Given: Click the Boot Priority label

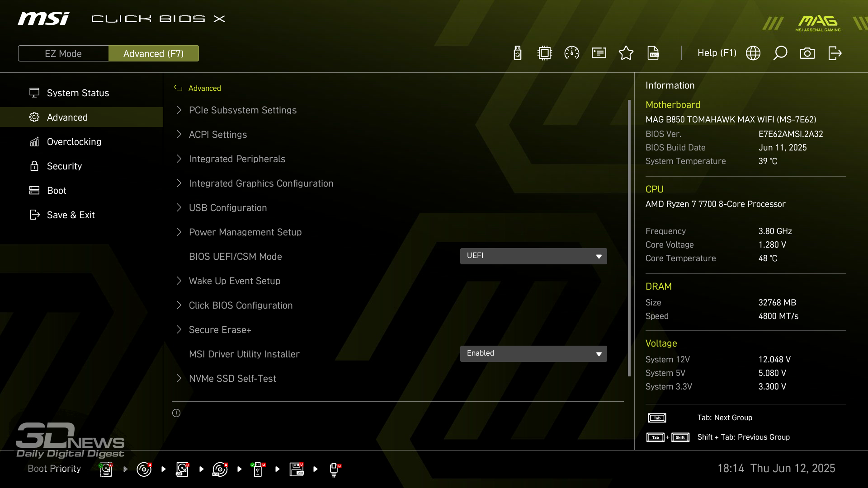Looking at the screenshot, I should 54,468.
